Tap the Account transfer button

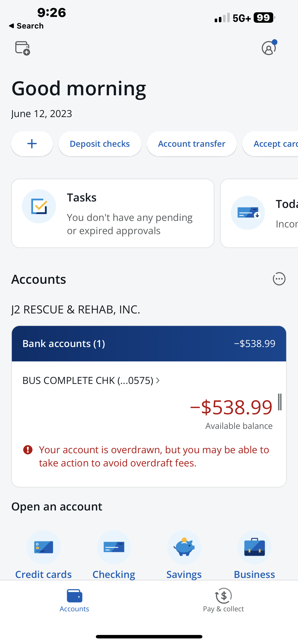point(192,144)
